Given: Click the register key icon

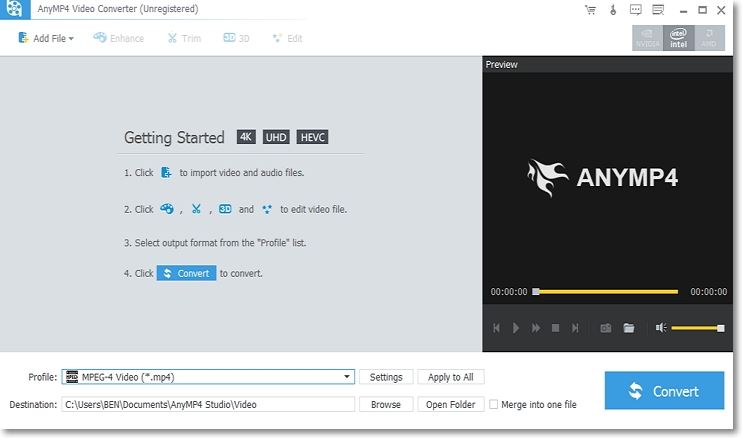Looking at the screenshot, I should pos(613,9).
